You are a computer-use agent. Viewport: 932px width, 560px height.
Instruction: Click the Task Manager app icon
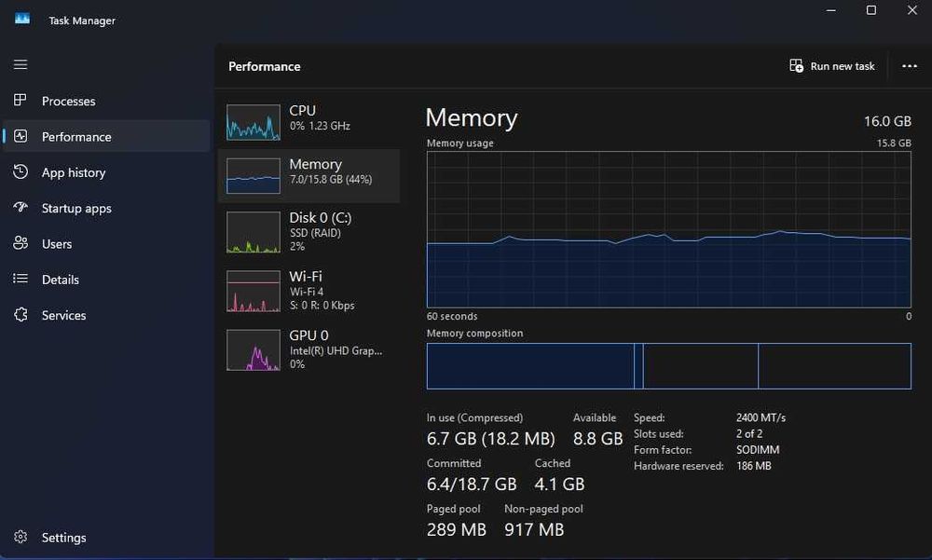point(22,20)
